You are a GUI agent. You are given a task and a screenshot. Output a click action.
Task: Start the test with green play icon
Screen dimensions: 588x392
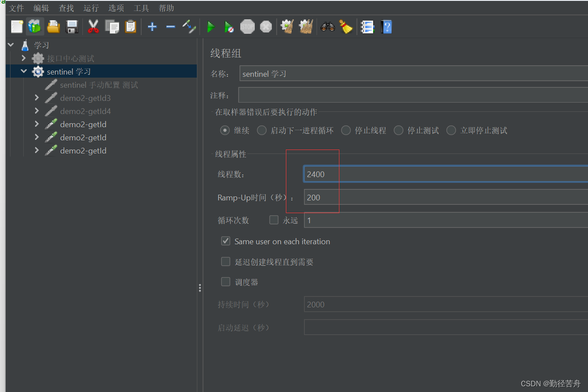click(211, 27)
